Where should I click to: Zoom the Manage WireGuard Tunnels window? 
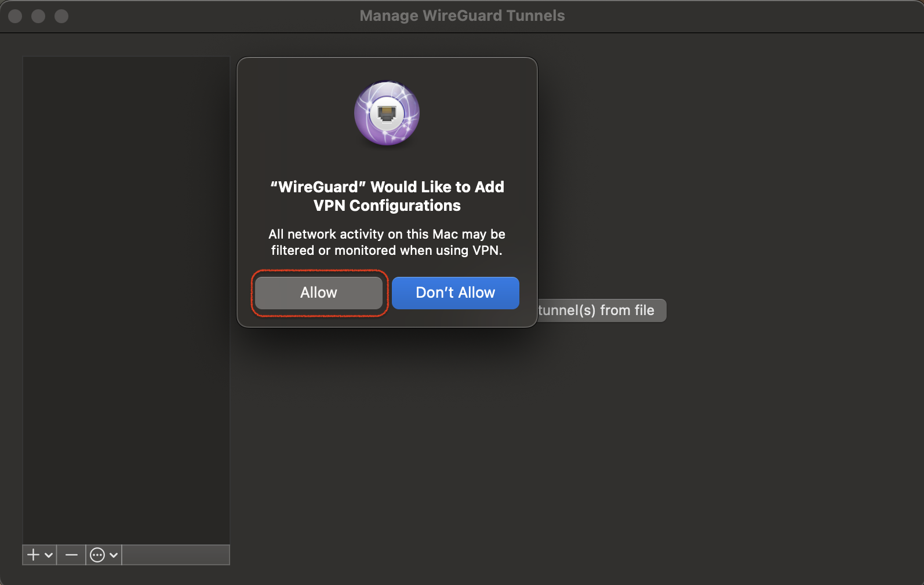[x=61, y=16]
